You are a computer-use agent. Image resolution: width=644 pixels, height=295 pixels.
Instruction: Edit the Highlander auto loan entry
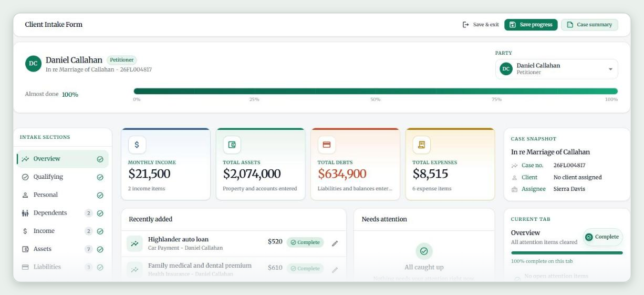click(x=335, y=243)
